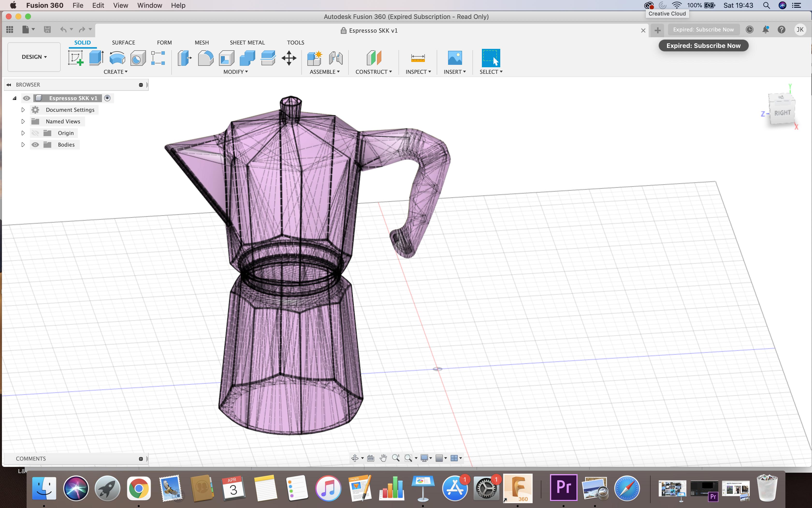This screenshot has height=508, width=812.
Task: Click Expired: Subscribe Now button
Action: click(703, 30)
